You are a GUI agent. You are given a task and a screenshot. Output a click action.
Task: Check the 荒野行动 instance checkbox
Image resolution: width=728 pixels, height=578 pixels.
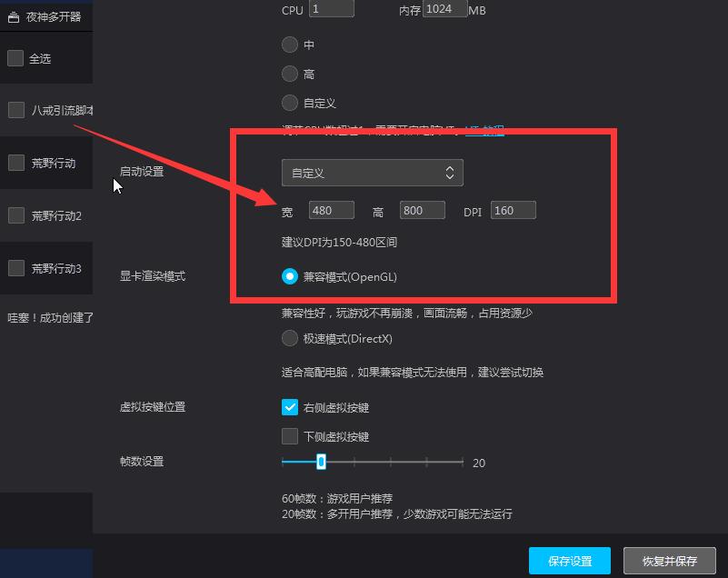tap(15, 164)
